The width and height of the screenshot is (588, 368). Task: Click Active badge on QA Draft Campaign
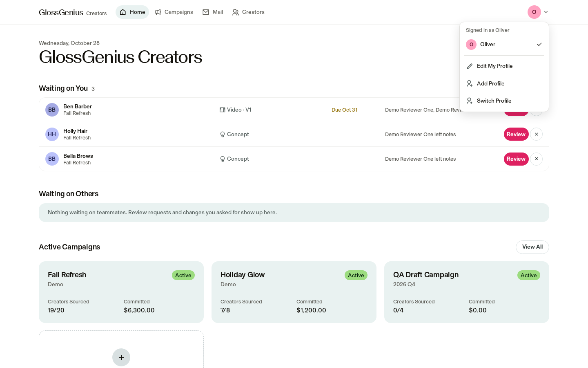pyautogui.click(x=529, y=275)
